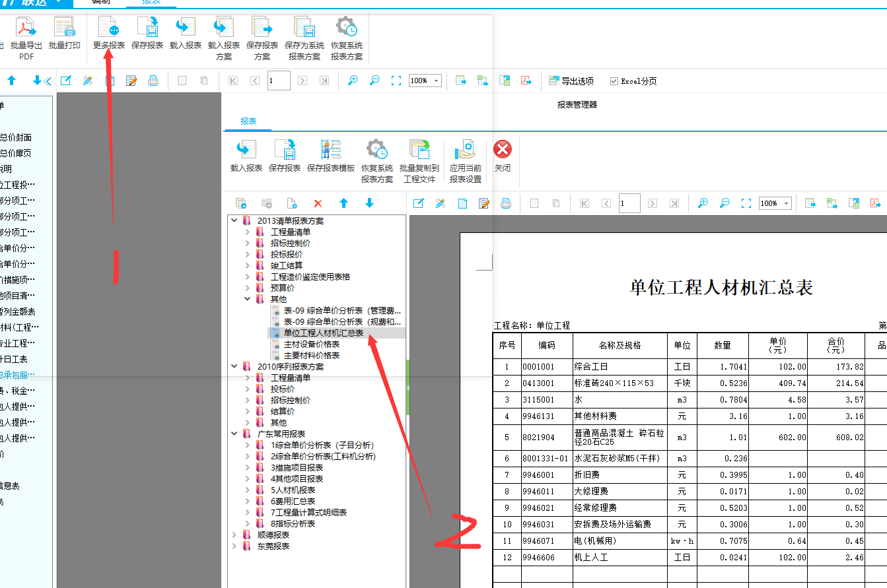Zoom in on 报表管理器 preview

(x=703, y=203)
